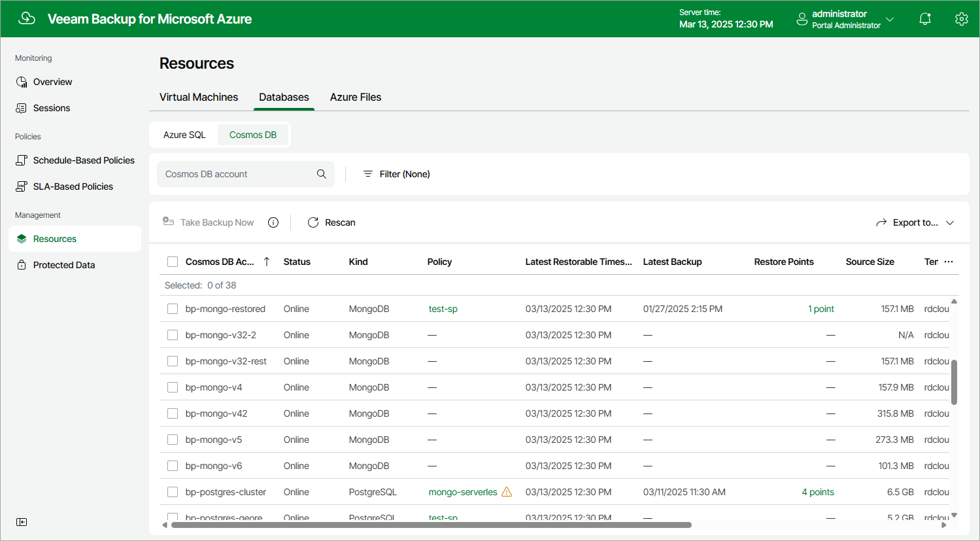The height and width of the screenshot is (541, 980).
Task: Click the Schedule-Based Policies icon
Action: (22, 160)
